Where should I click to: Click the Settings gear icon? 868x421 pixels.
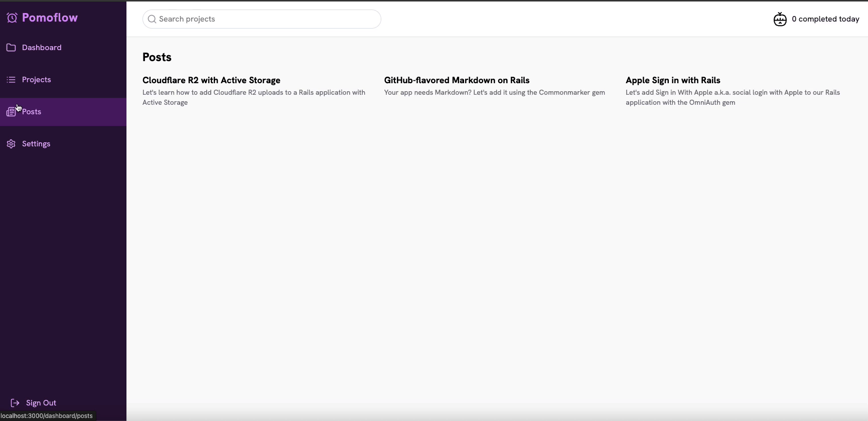11,144
